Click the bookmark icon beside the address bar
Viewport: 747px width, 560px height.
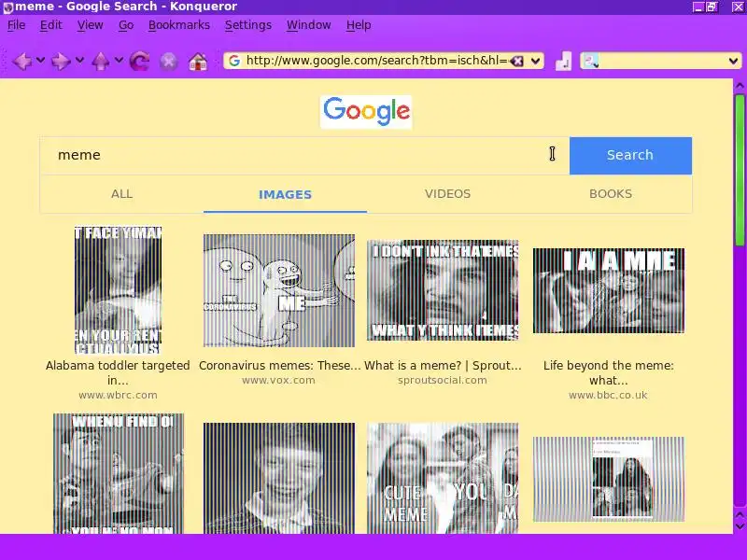564,62
